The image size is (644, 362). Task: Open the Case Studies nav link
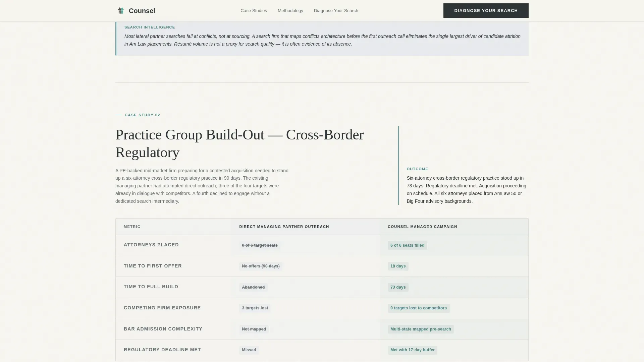coord(254,11)
